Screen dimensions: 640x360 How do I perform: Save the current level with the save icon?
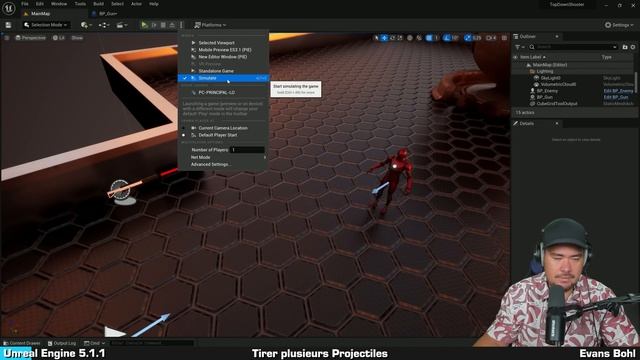[x=8, y=25]
